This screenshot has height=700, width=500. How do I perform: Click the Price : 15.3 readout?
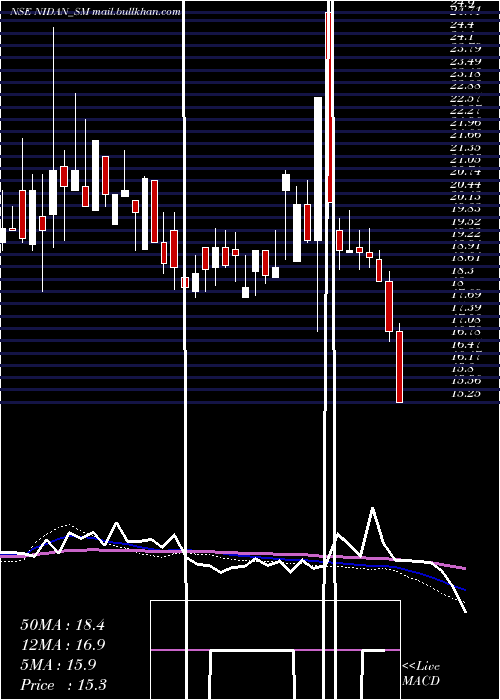[x=63, y=685]
